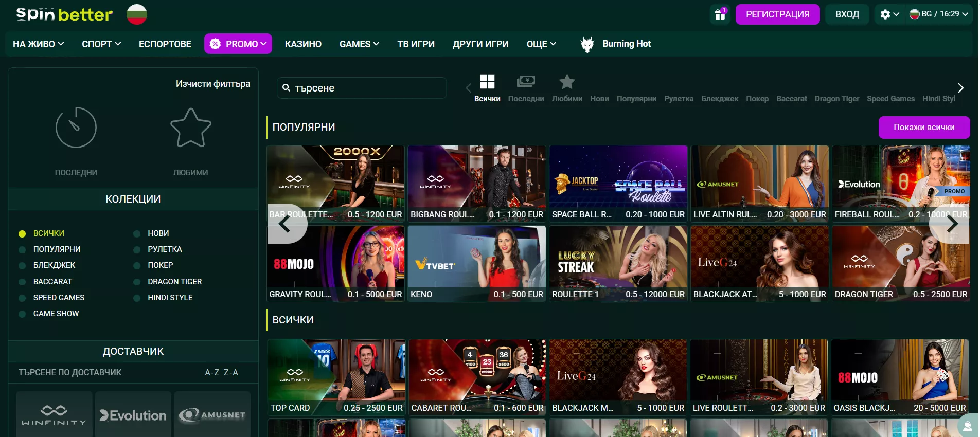Select the Рулетка collection radio button
This screenshot has height=437, width=980.
click(137, 250)
